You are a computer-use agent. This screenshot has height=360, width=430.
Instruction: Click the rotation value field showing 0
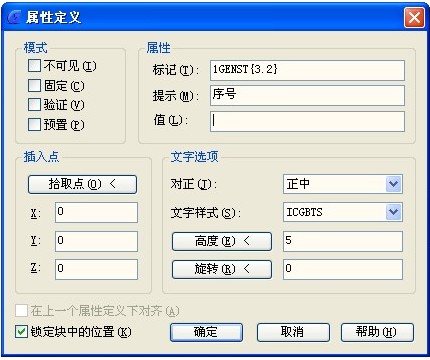pyautogui.click(x=343, y=269)
